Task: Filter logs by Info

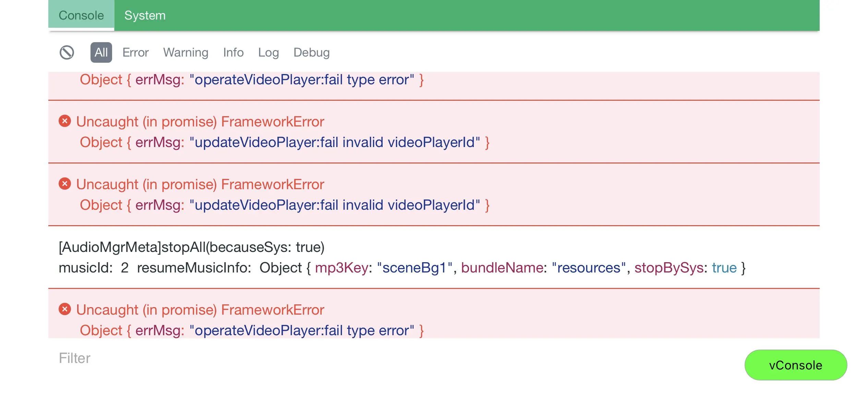Action: click(233, 52)
